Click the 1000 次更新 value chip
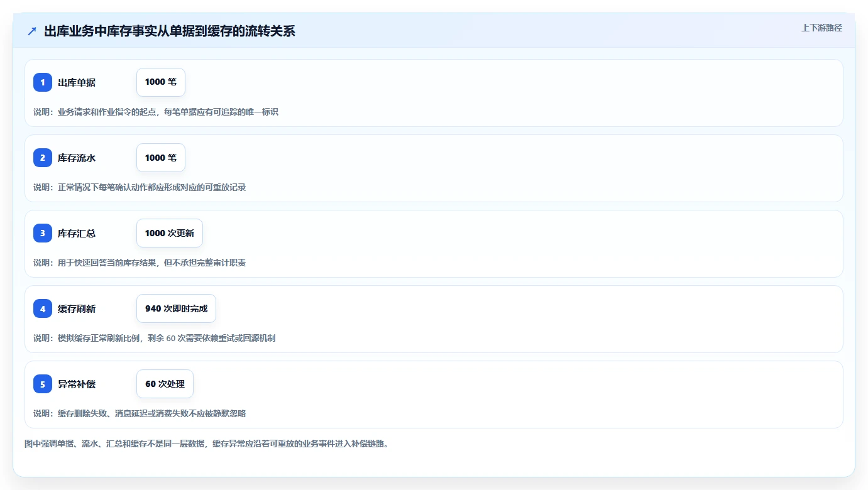This screenshot has width=868, height=490. pos(170,233)
